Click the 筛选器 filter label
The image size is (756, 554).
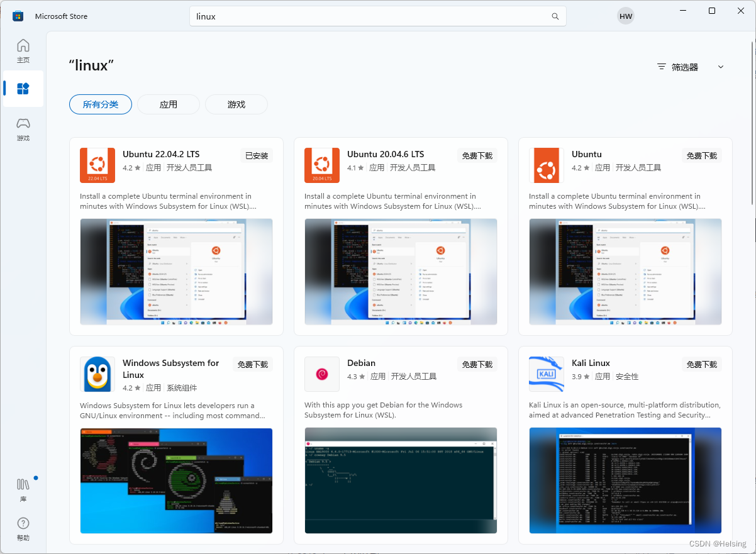pos(685,67)
